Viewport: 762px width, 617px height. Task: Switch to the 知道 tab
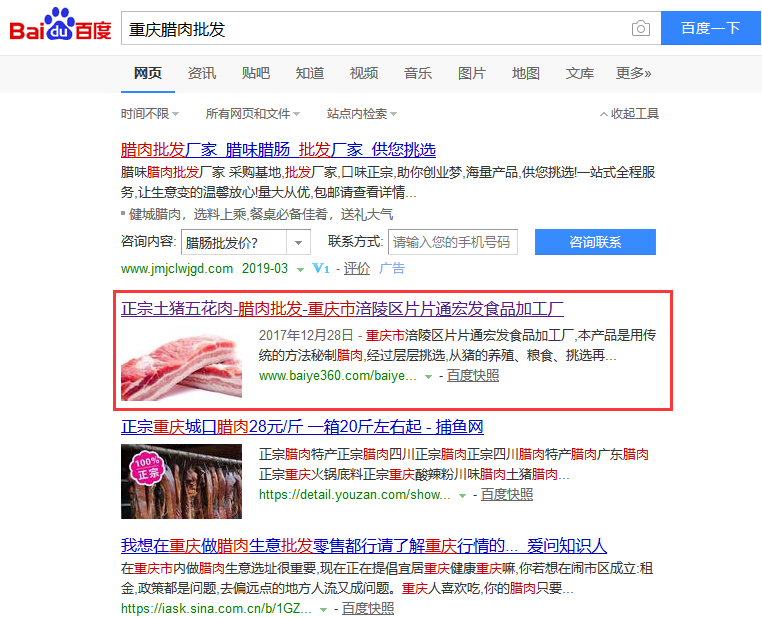coord(310,73)
